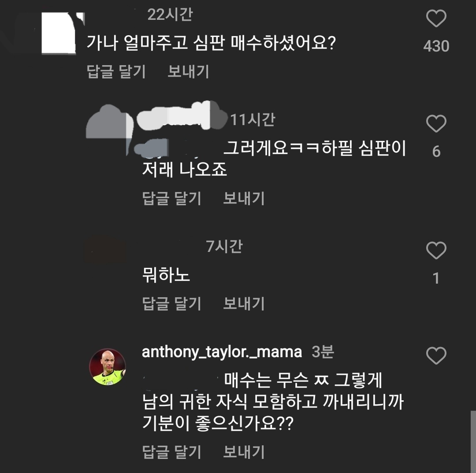Tap the heart on the 그러게요ㅋㅋ reply
Viewport: 476px width, 473px height.
(x=436, y=124)
